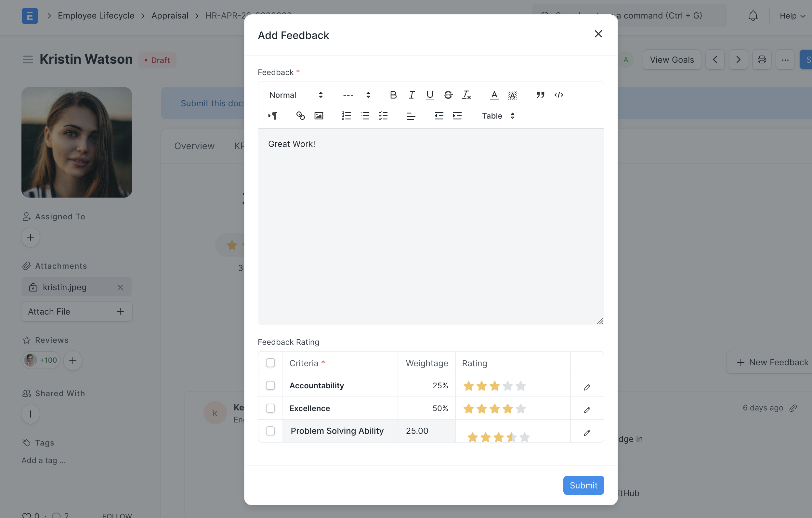Image resolution: width=812 pixels, height=518 pixels.
Task: Submit the feedback form
Action: (583, 485)
